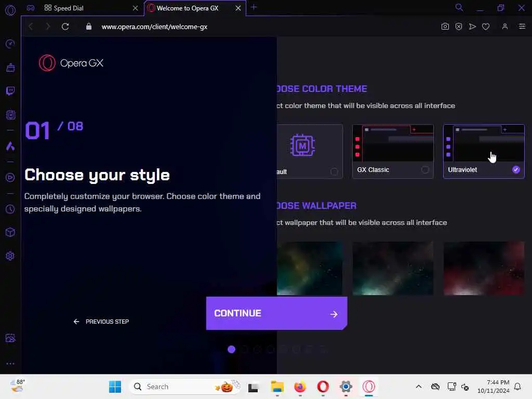Open Settings gear icon in sidebar
This screenshot has height=399, width=532.
click(10, 256)
